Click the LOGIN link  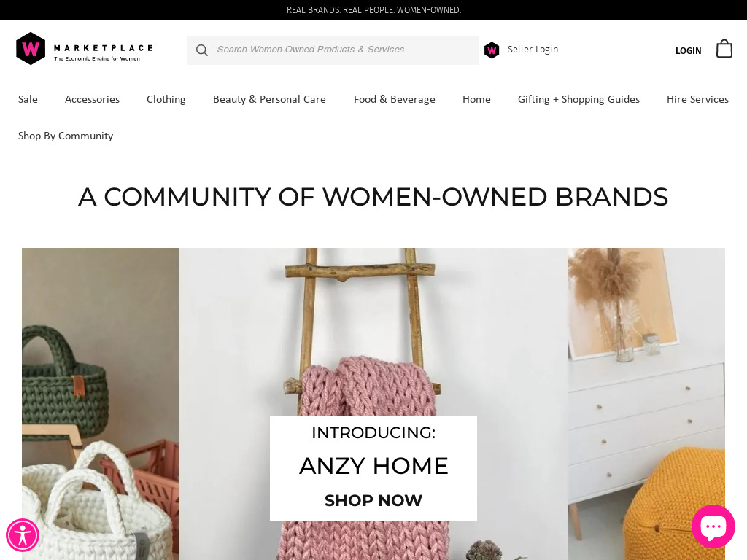point(689,50)
